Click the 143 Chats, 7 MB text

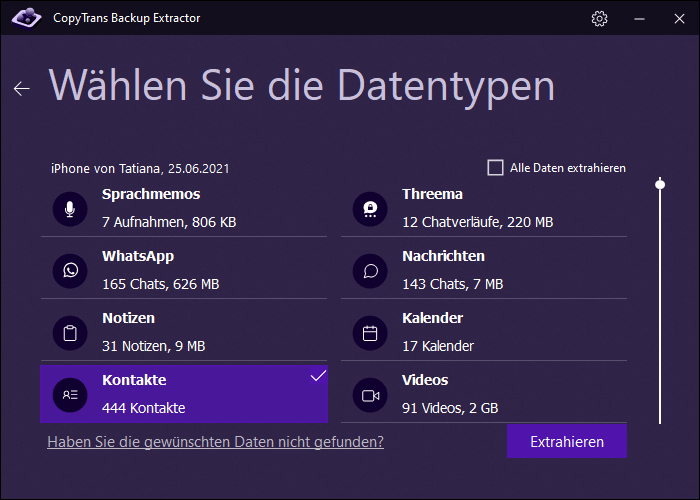pyautogui.click(x=453, y=284)
